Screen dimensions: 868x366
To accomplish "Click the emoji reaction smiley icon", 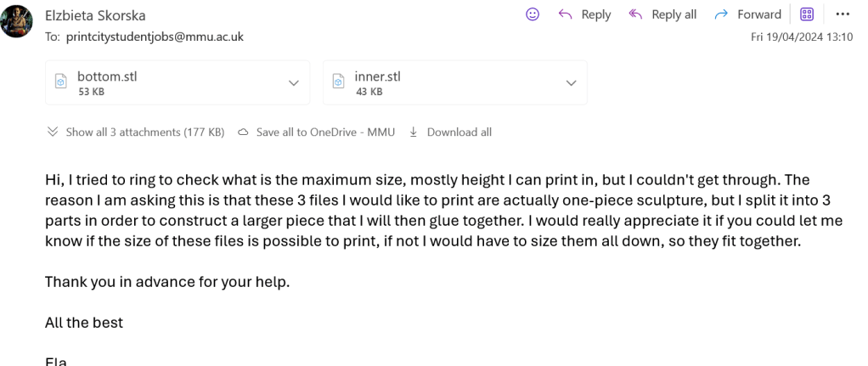I will point(533,14).
